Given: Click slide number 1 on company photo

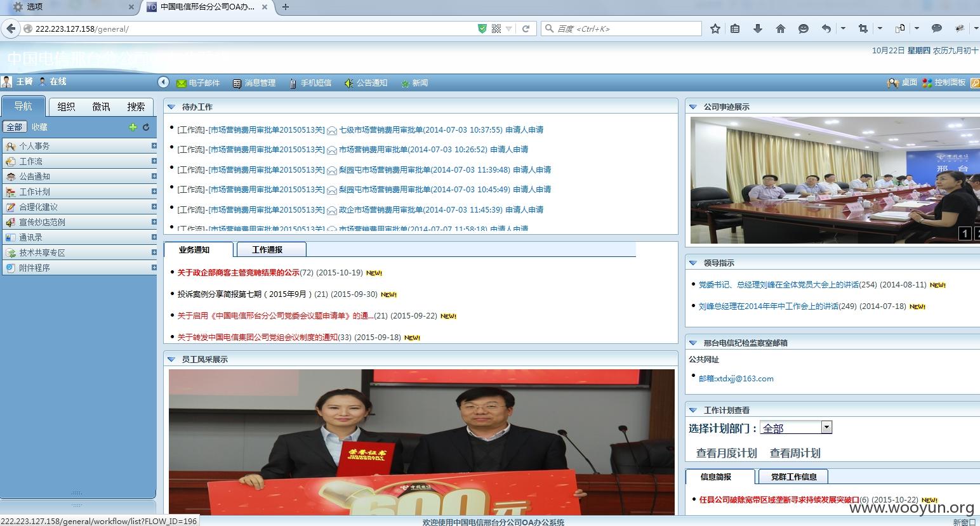Looking at the screenshot, I should tap(965, 233).
